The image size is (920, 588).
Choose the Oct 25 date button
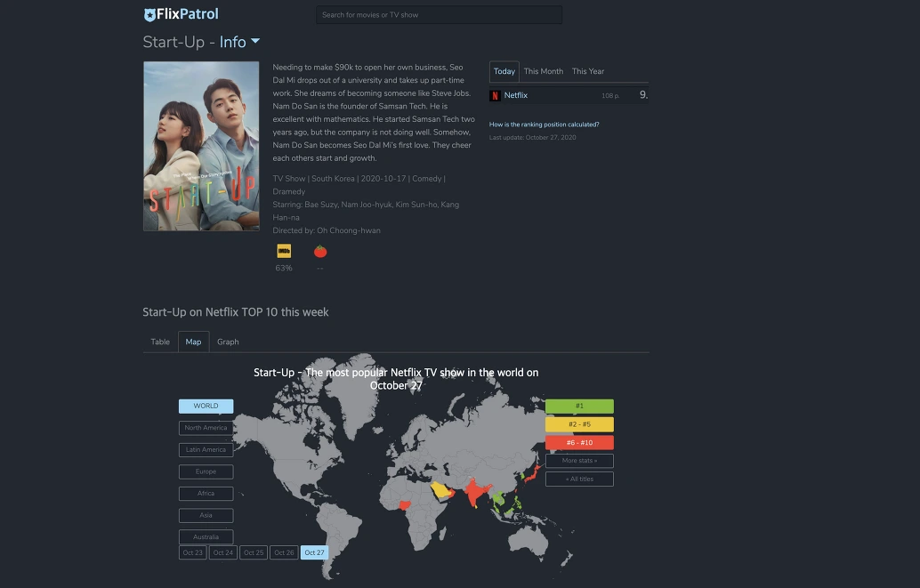click(254, 552)
